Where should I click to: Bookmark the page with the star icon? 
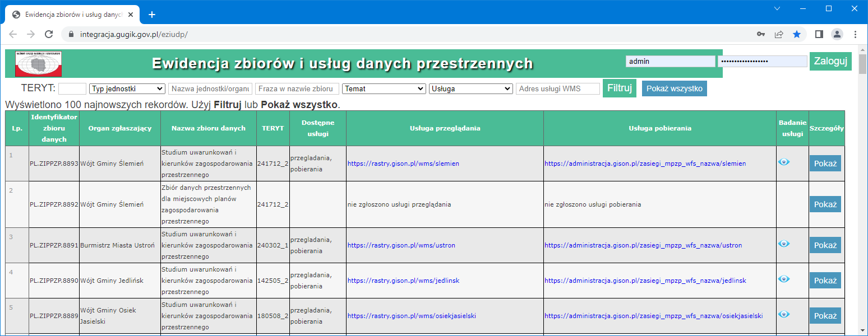coord(797,34)
